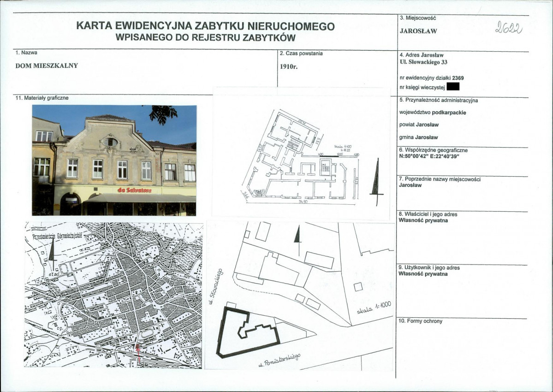Screen dimensions: 553x392
Task: Click 'nr ewidencyjny działki 2369'
Action: tap(432, 78)
